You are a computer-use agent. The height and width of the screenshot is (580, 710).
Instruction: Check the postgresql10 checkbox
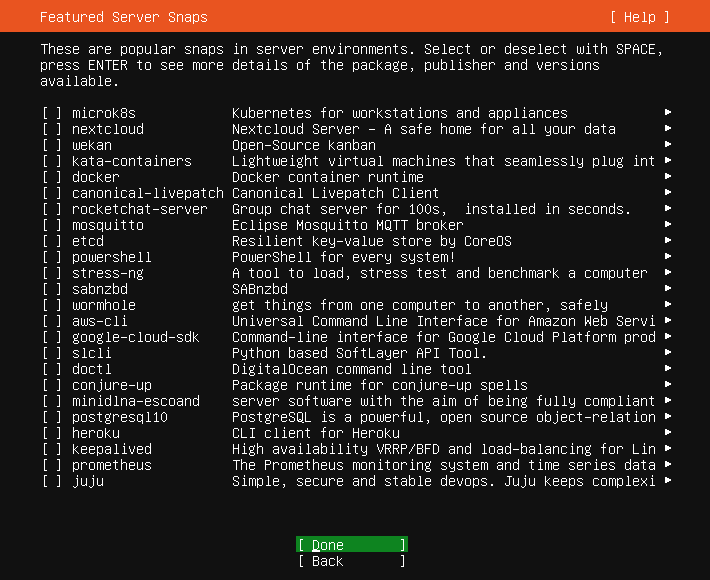[52, 417]
